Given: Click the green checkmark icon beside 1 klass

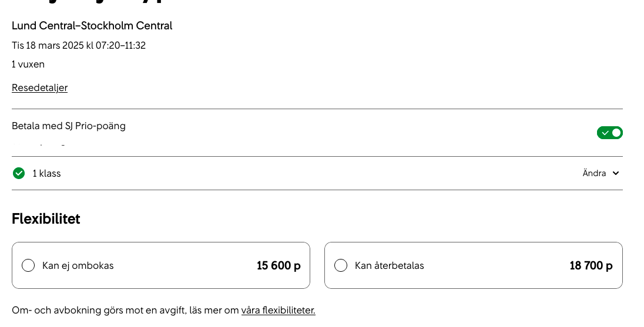Looking at the screenshot, I should coord(19,173).
